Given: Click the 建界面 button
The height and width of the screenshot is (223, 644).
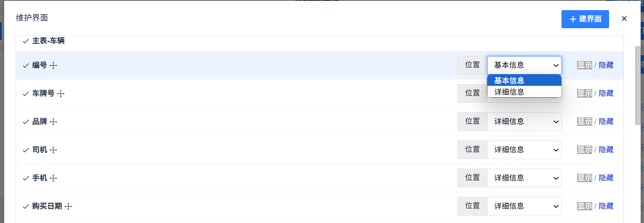Looking at the screenshot, I should coord(585,19).
